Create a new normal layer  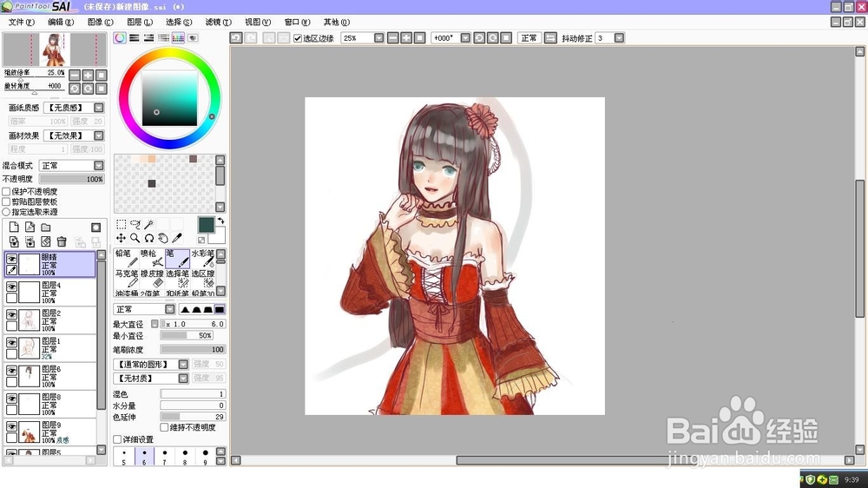click(14, 228)
